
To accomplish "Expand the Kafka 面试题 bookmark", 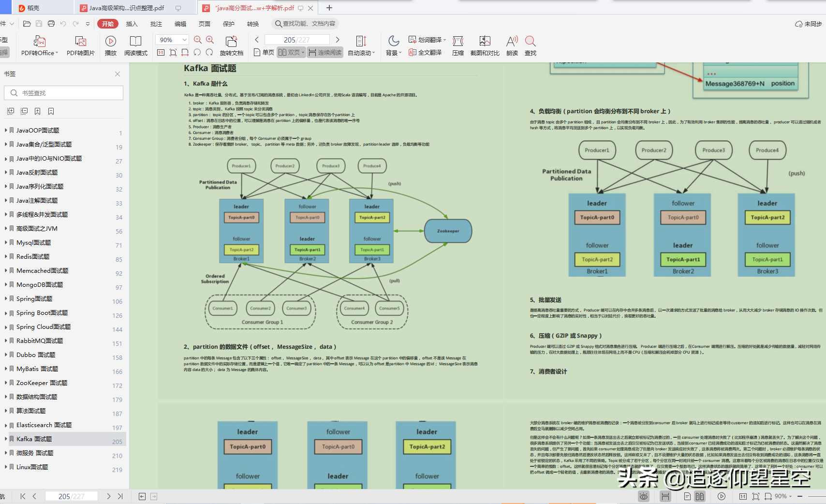I will pos(6,439).
